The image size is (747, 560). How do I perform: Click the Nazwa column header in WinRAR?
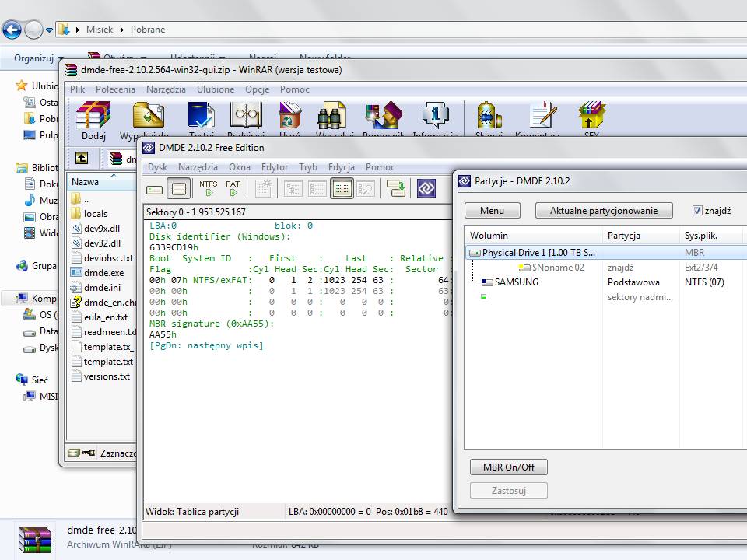coord(101,182)
